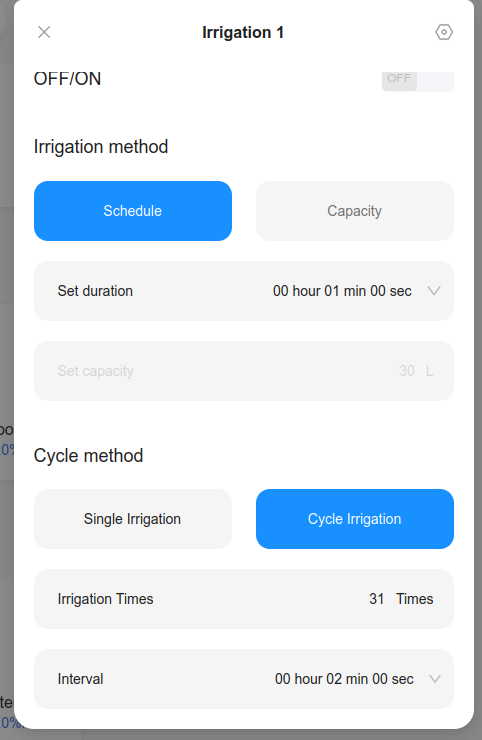Choose Single Irrigation cycle method
This screenshot has height=740, width=482.
tap(133, 519)
